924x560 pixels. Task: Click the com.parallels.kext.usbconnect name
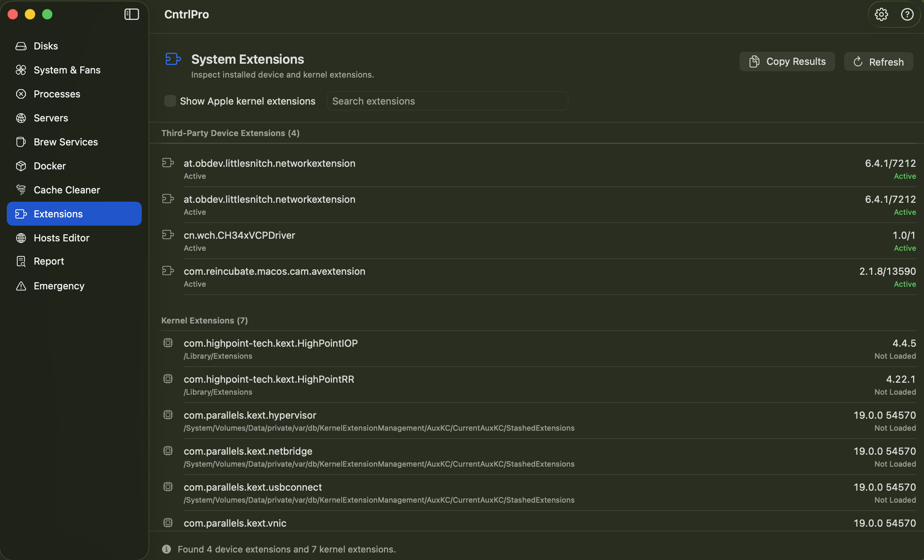(253, 487)
